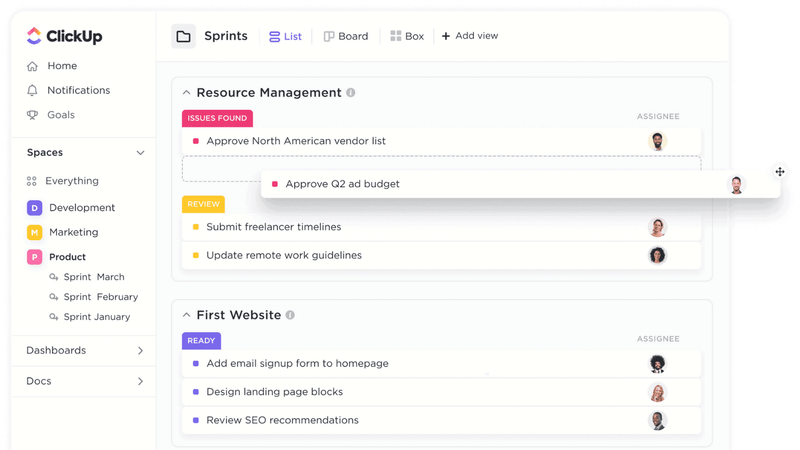Click the Add view button
Screen dimensions: 800x450
coord(470,36)
